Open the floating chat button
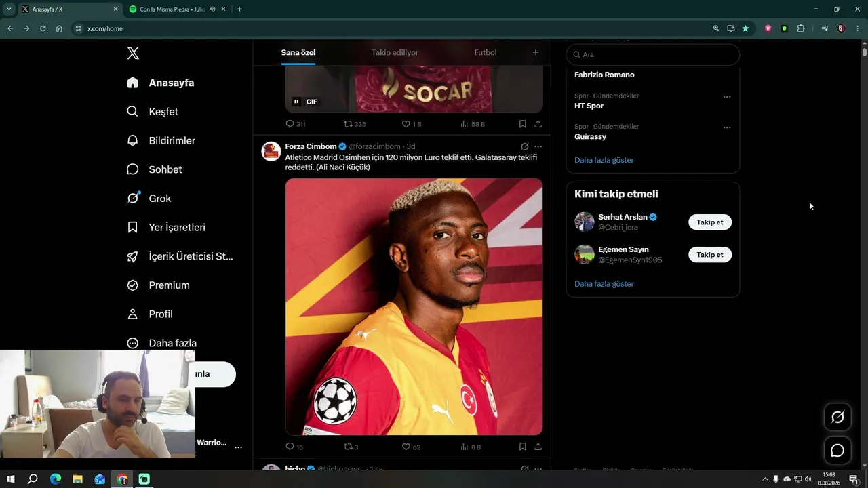 (x=837, y=451)
